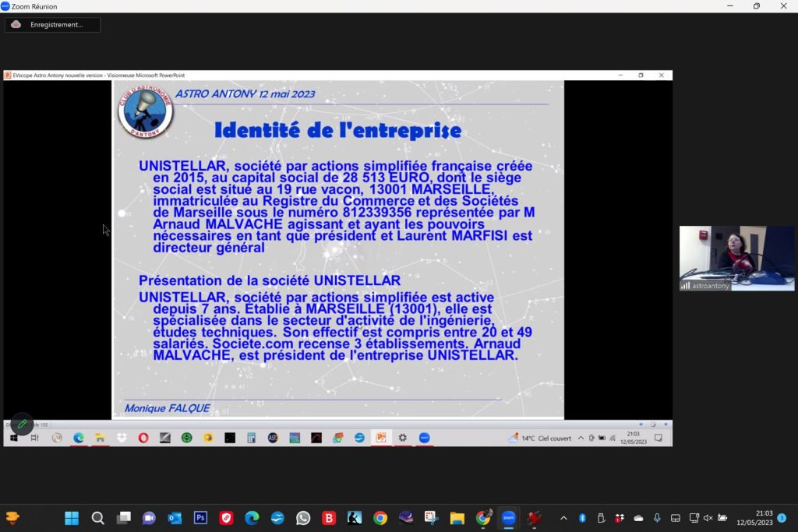The image size is (798, 532).
Task: Open Opera browser in shared screen taskbar
Action: [x=143, y=438]
